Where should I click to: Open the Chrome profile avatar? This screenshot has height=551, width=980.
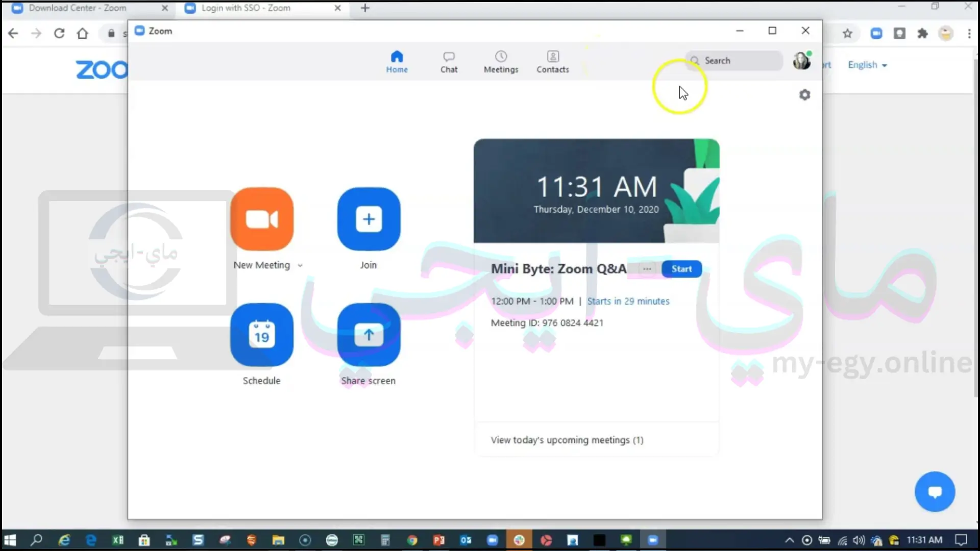click(946, 34)
